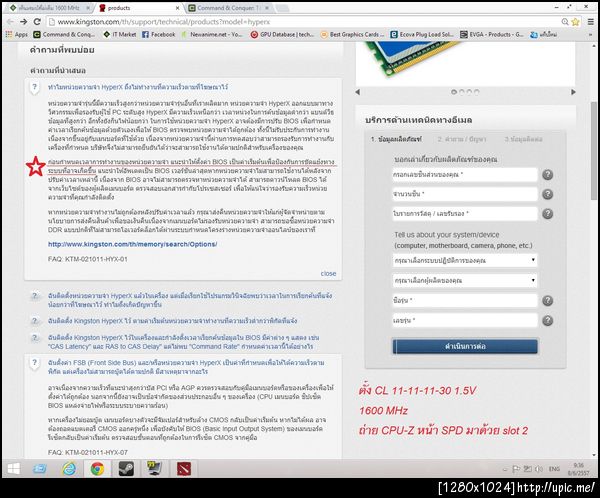Image resolution: width=600 pixels, height=498 pixels.
Task: Open the Ecova Plug Load Sol... bookmark
Action: pyautogui.click(x=422, y=34)
